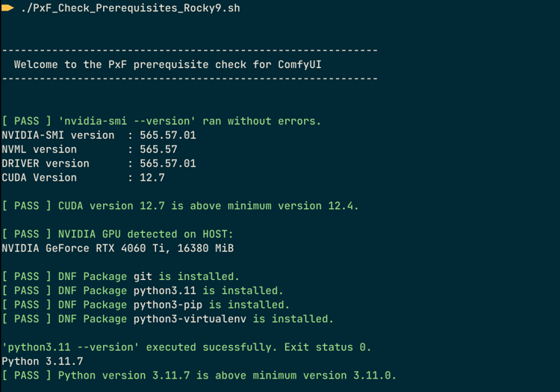Click the DRIVER version line
Viewport: 560px width, 392px height.
pos(99,164)
